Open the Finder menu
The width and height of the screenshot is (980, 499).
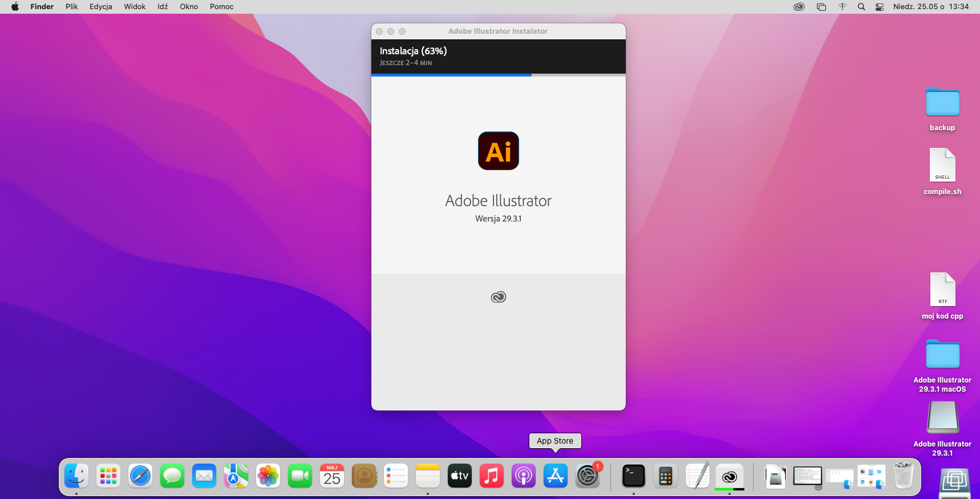click(x=42, y=7)
